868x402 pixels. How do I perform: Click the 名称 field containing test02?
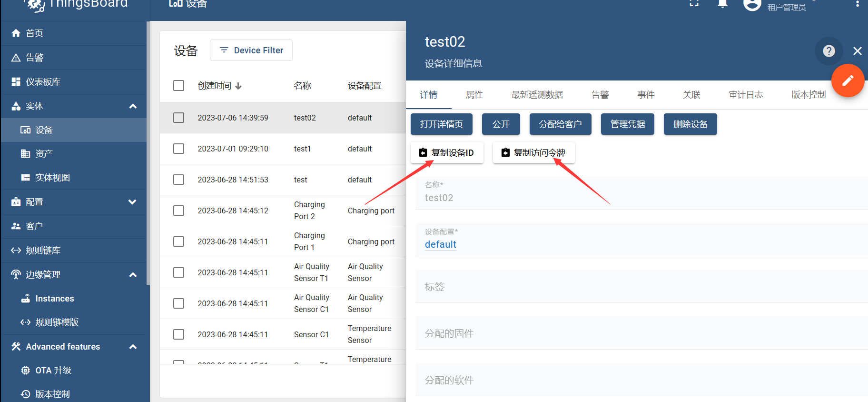tap(641, 193)
